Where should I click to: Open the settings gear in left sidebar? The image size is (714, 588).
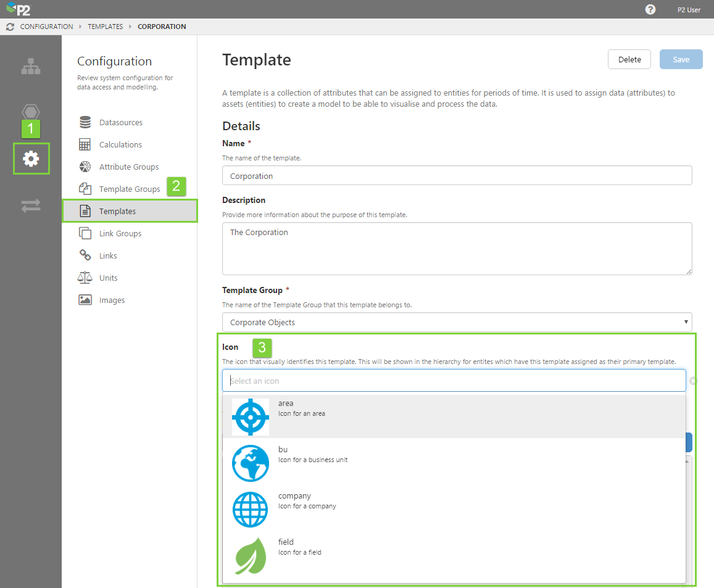[x=31, y=159]
